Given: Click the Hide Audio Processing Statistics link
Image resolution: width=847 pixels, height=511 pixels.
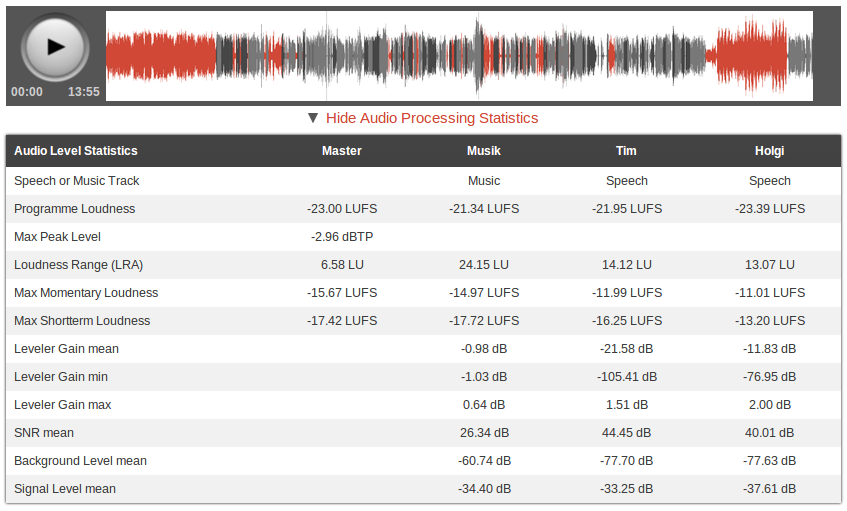Looking at the screenshot, I should 432,118.
